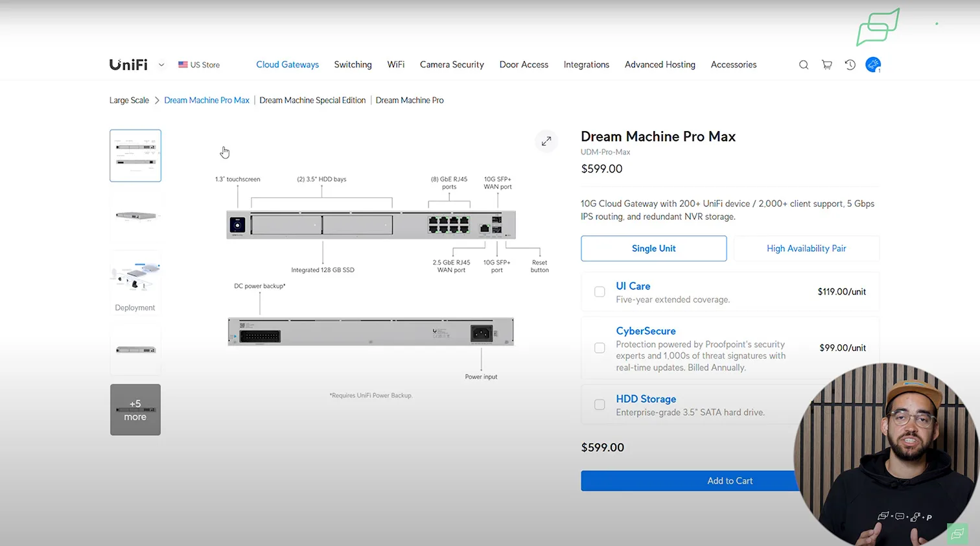This screenshot has height=546, width=980.
Task: Open the Switching menu
Action: 353,65
